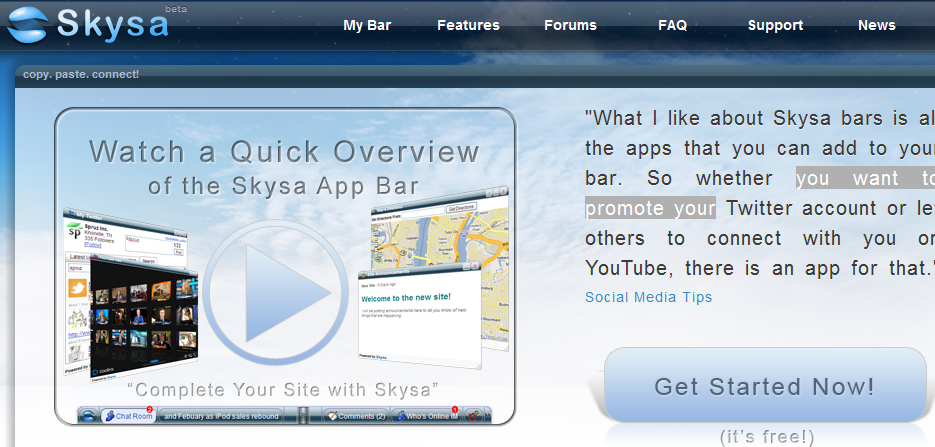
Task: Click the copy. paste. connect! tagline
Action: pos(81,74)
